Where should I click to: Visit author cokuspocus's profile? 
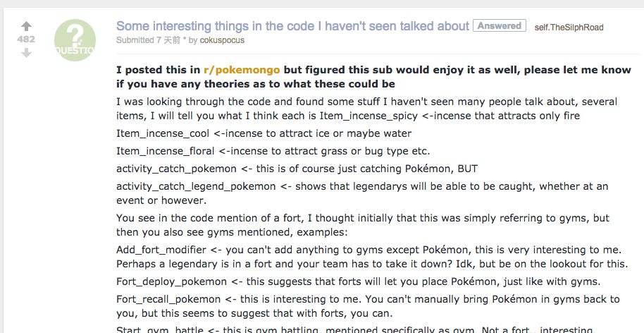coord(222,41)
